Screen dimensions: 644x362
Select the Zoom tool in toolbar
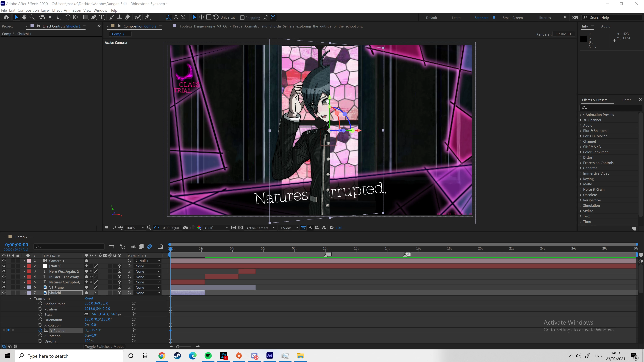tap(32, 17)
